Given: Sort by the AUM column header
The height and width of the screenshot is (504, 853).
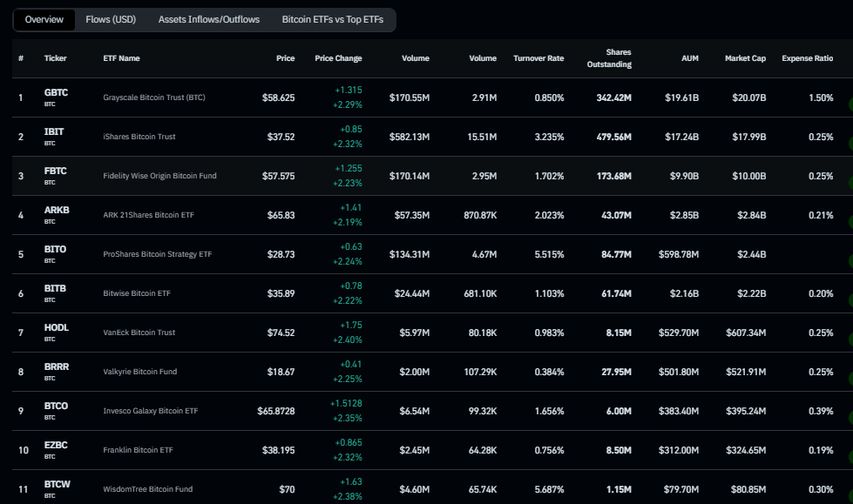Looking at the screenshot, I should tap(690, 58).
